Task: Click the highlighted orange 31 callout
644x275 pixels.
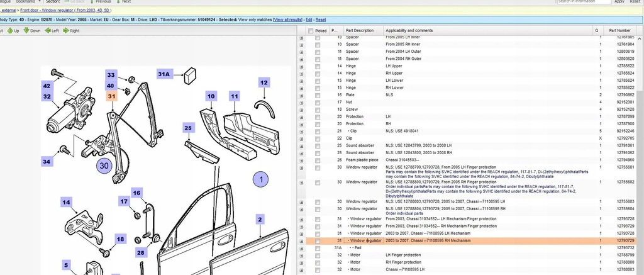Action: click(111, 96)
